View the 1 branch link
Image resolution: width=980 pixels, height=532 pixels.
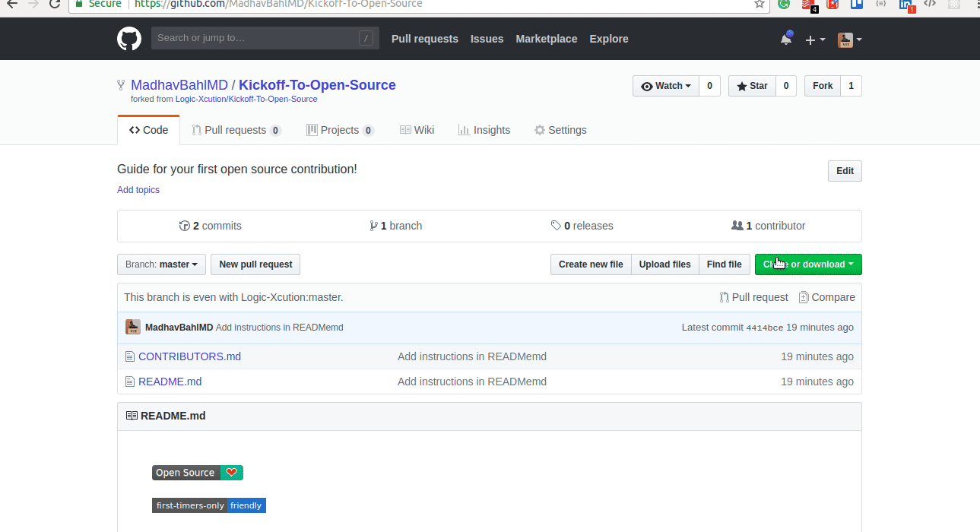395,226
